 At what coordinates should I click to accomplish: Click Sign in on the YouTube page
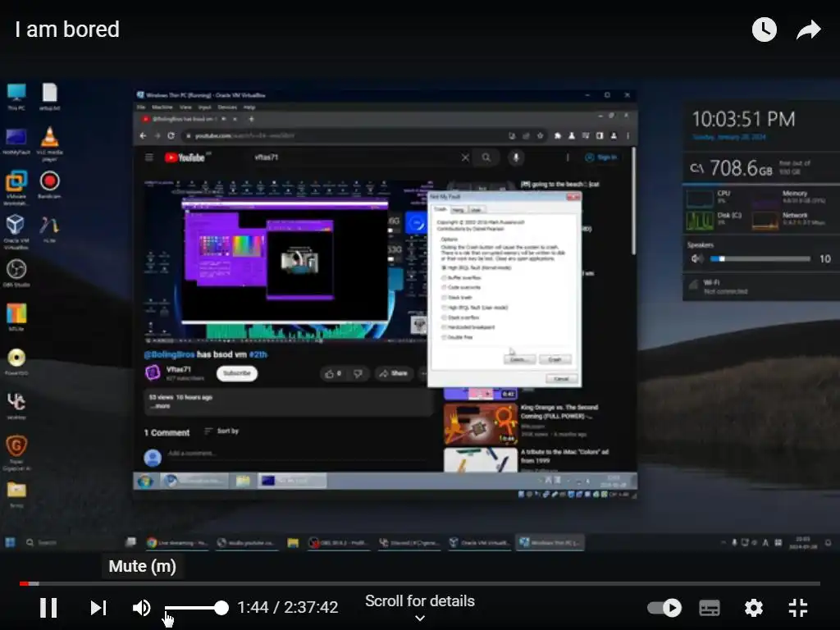coord(601,157)
